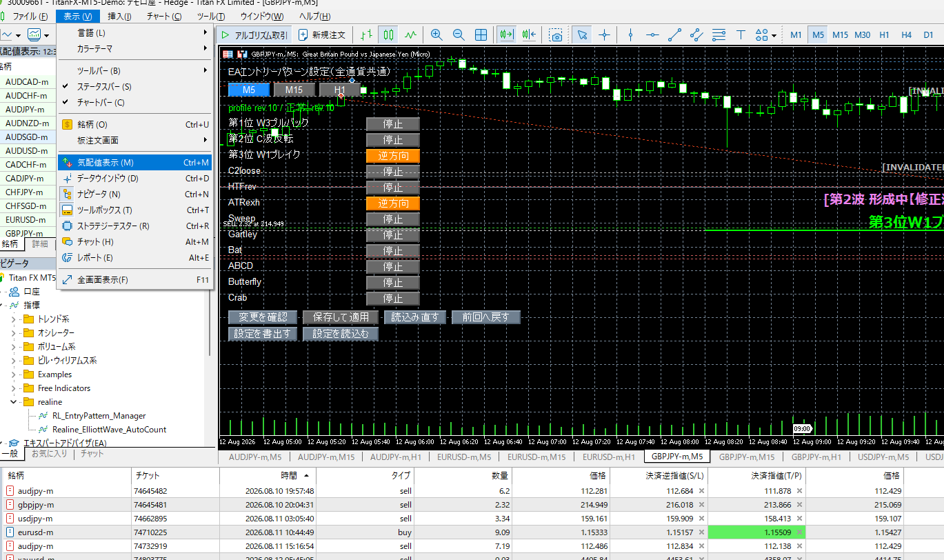Zoom out the chart with magnifier minus
Image resolution: width=944 pixels, height=560 pixels.
coord(459,34)
